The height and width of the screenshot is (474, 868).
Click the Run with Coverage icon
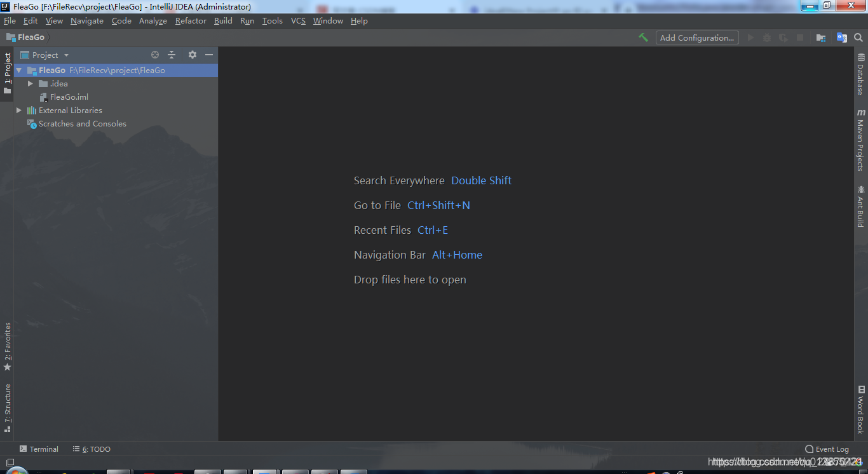[783, 37]
